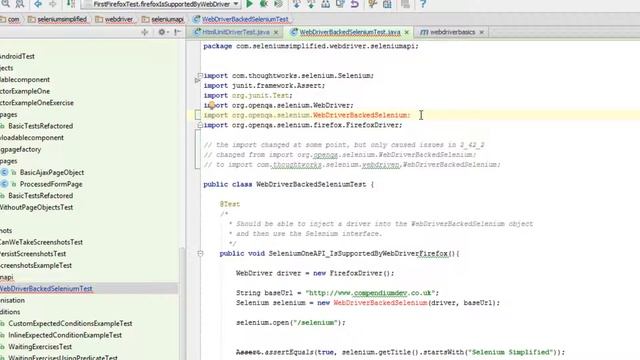Collapse the imports fold marker at Selenium import

200,76
